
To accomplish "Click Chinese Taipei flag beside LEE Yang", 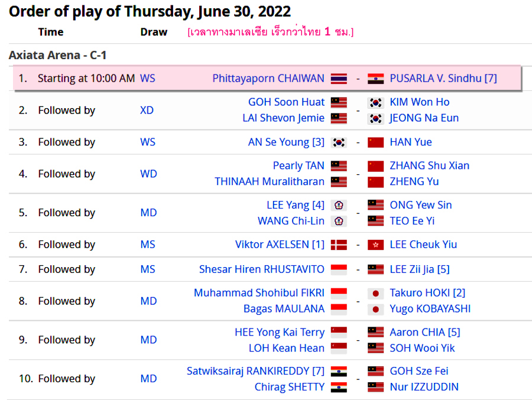I will tap(339, 205).
